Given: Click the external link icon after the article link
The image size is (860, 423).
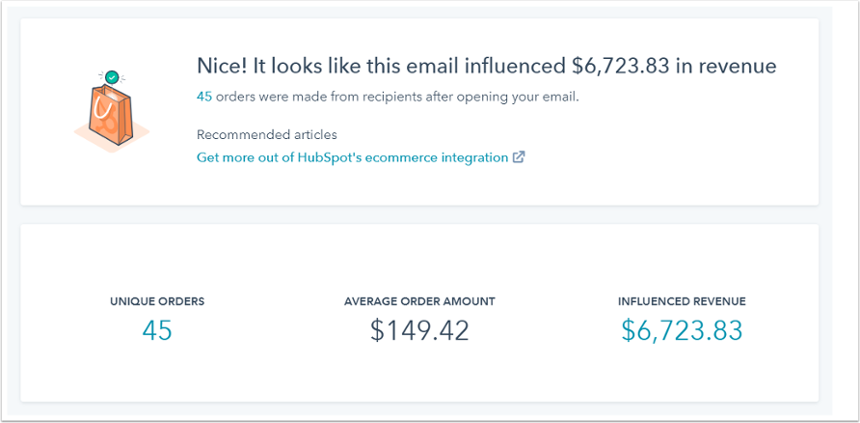Looking at the screenshot, I should (x=519, y=158).
